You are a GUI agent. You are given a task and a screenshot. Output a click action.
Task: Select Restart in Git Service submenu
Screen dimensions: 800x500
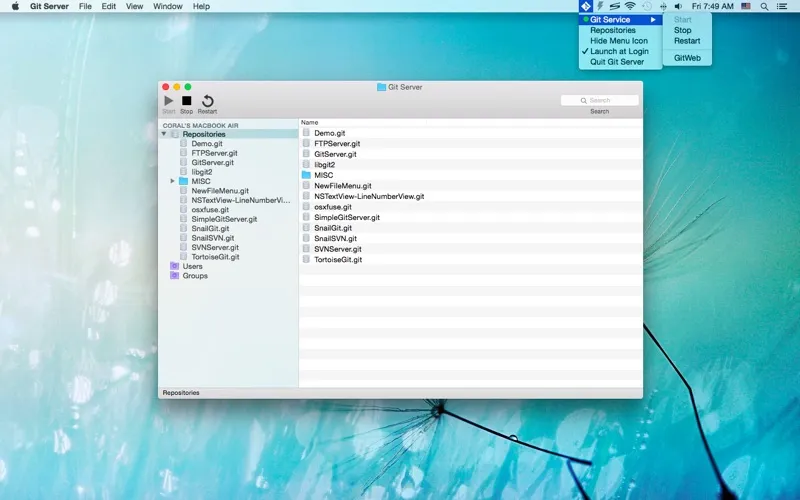[687, 41]
